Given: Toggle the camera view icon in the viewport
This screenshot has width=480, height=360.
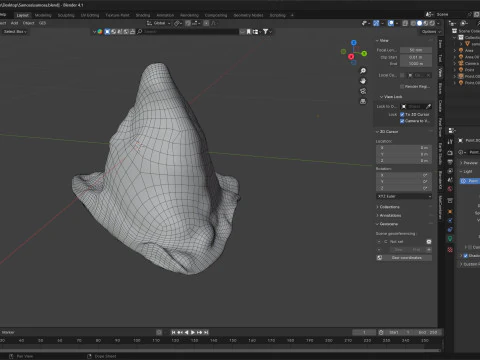Looking at the screenshot, I should [x=363, y=91].
